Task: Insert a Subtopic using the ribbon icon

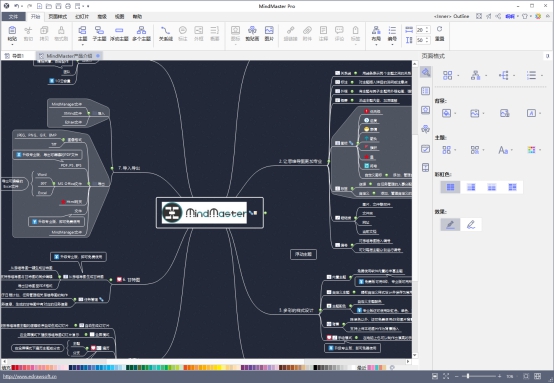Action: coord(99,34)
